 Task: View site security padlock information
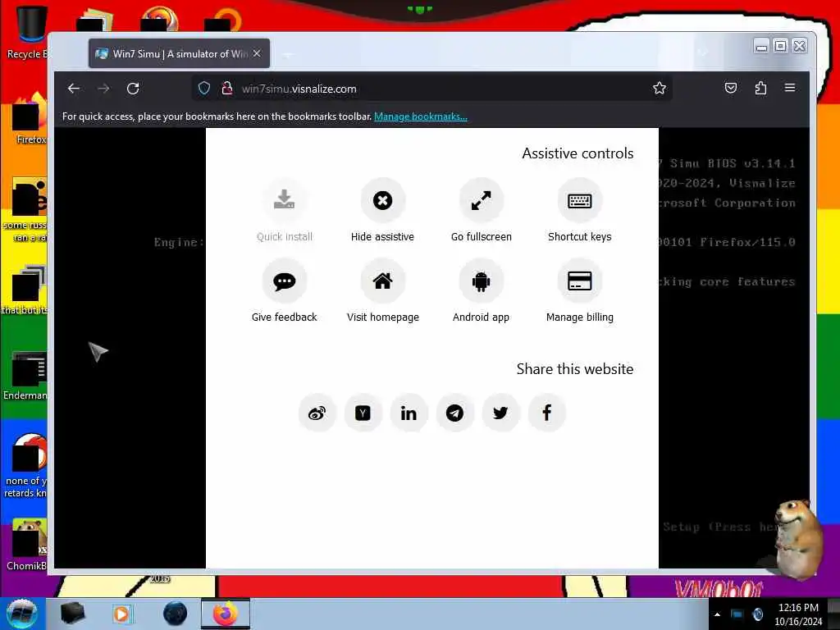point(227,89)
